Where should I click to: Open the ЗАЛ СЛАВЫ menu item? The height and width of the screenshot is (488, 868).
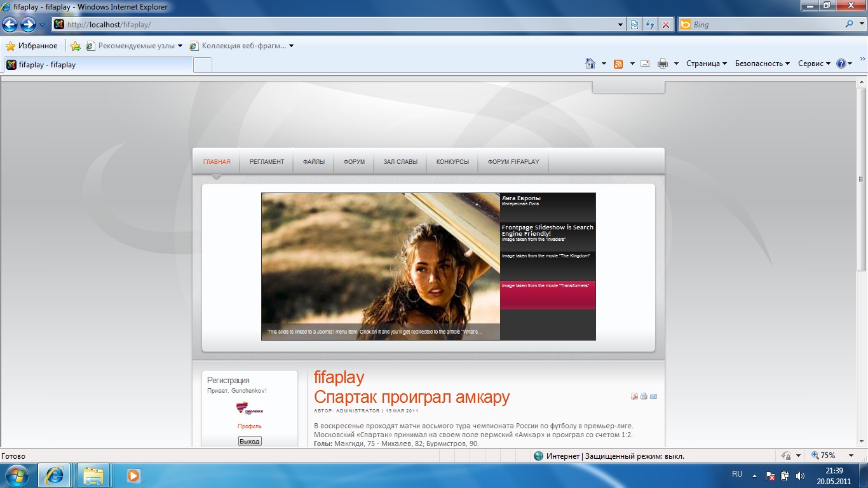pos(400,161)
